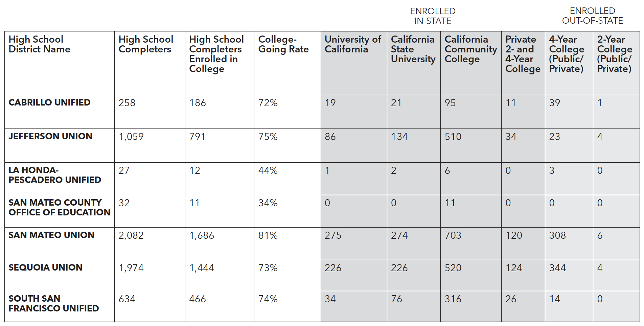The height and width of the screenshot is (326, 644).
Task: Select the California Community College header
Action: tap(470, 49)
